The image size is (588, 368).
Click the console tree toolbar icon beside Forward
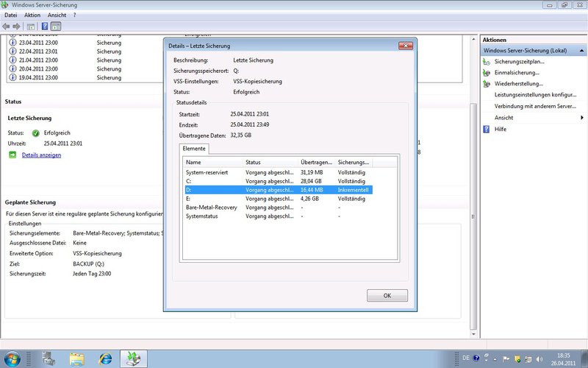coord(31,26)
